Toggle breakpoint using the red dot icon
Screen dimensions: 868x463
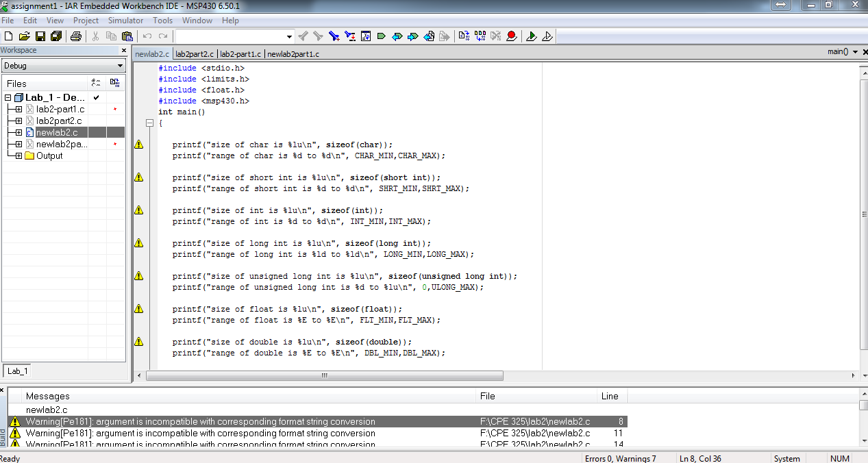coord(511,36)
